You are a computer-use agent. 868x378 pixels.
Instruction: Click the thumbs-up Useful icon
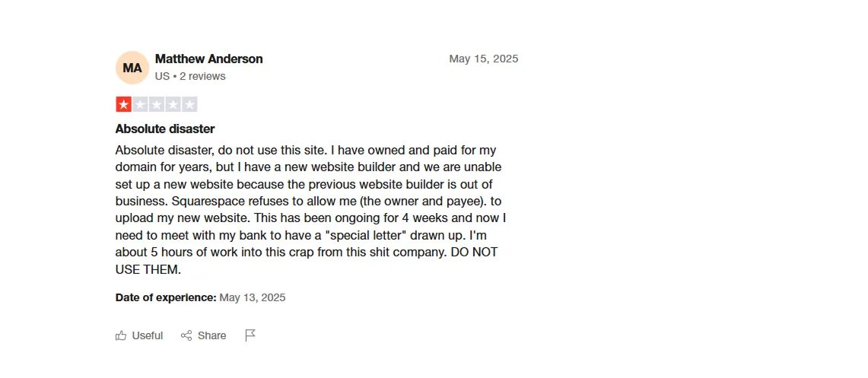coord(121,335)
